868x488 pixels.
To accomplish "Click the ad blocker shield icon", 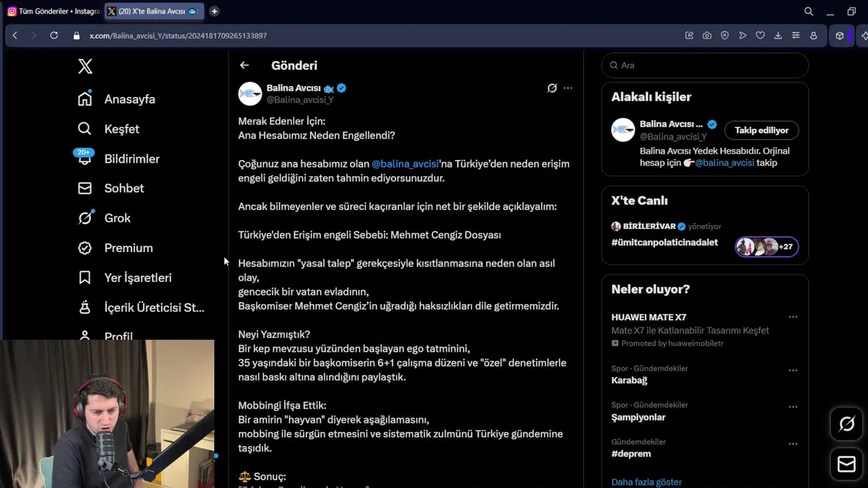I will pyautogui.click(x=724, y=35).
